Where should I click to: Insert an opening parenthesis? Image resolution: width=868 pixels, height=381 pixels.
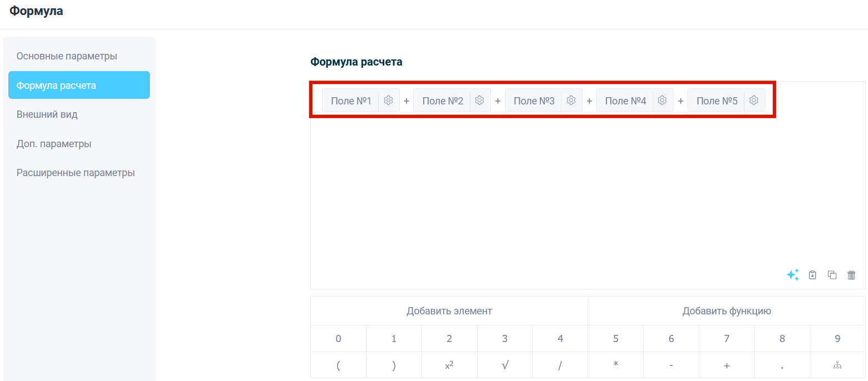[x=339, y=365]
